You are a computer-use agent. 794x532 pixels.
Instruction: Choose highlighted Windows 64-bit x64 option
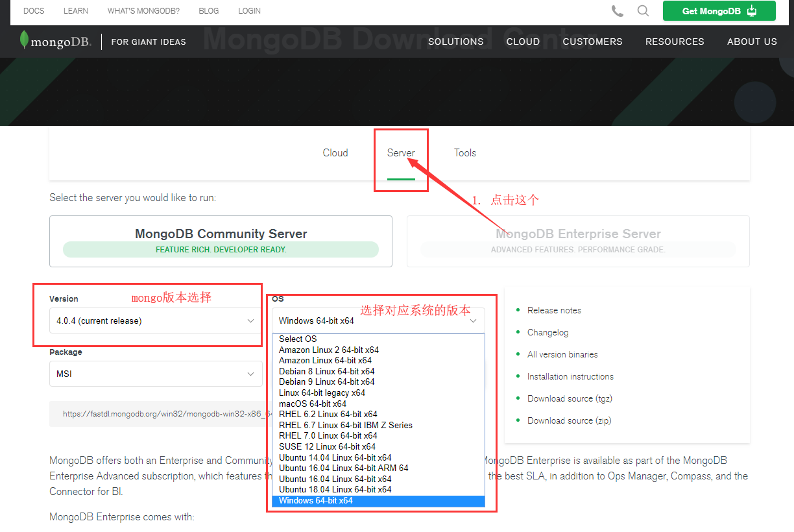click(x=378, y=501)
